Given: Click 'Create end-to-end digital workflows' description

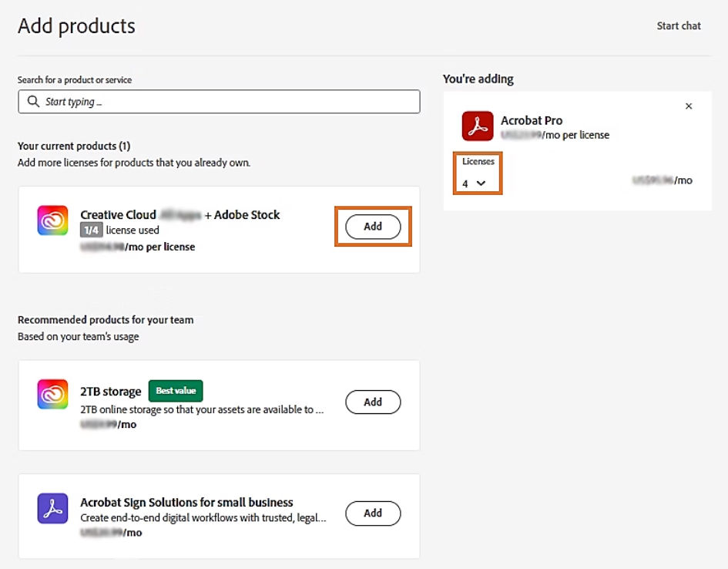Looking at the screenshot, I should [x=203, y=517].
